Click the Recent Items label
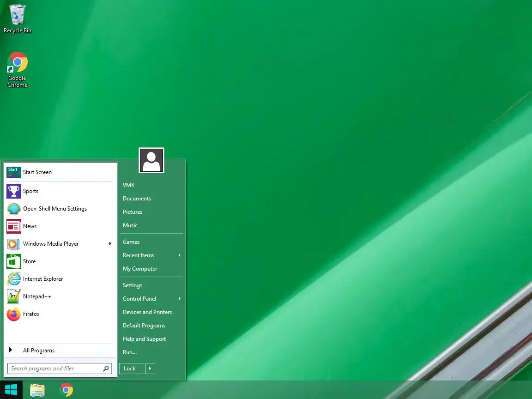Screen dimensions: 532x399 click(x=139, y=255)
